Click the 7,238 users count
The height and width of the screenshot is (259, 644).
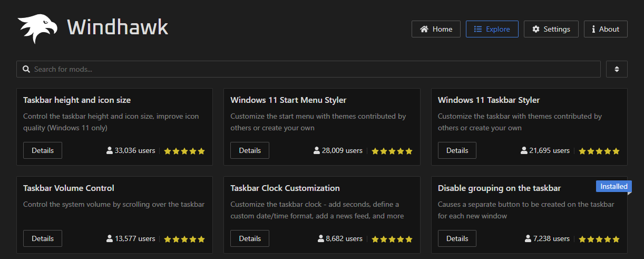point(551,238)
